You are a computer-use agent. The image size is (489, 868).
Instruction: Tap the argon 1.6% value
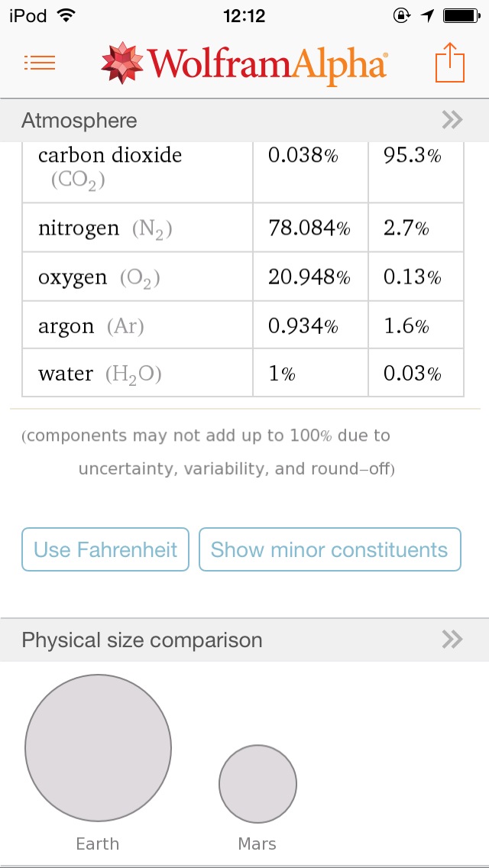coord(406,326)
